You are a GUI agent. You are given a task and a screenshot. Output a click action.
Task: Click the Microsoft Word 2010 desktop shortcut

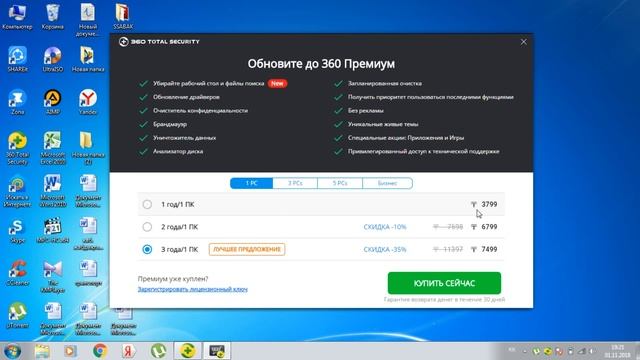(x=53, y=190)
